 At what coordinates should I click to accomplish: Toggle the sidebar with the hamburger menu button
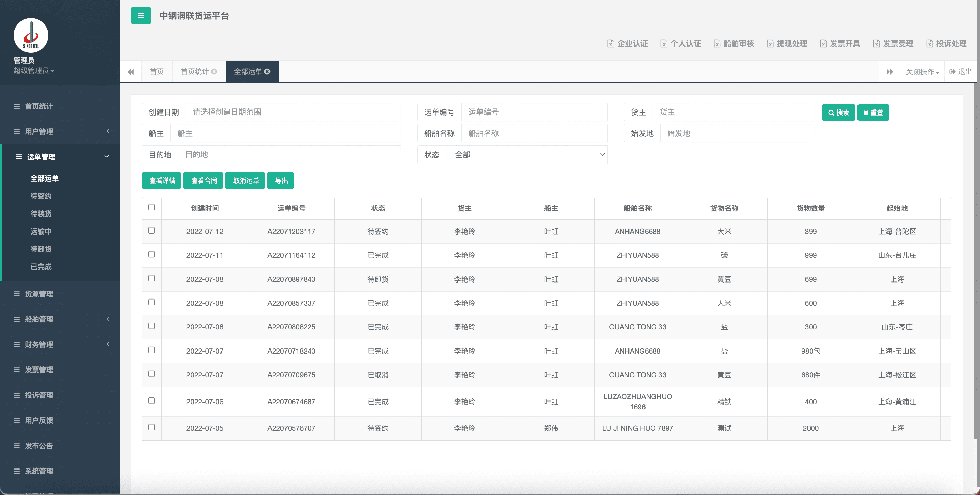pyautogui.click(x=141, y=16)
